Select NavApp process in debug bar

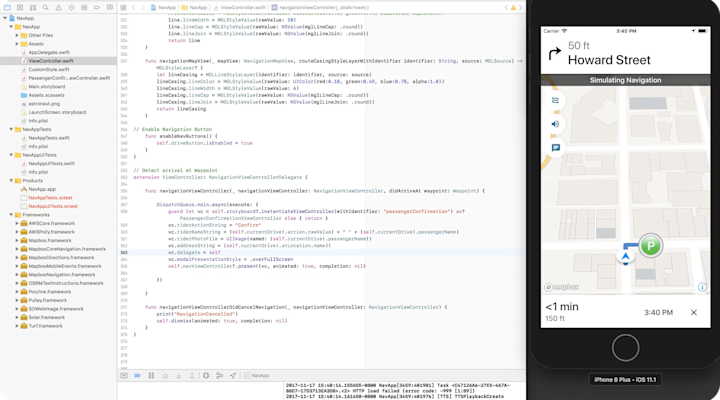tap(256, 375)
